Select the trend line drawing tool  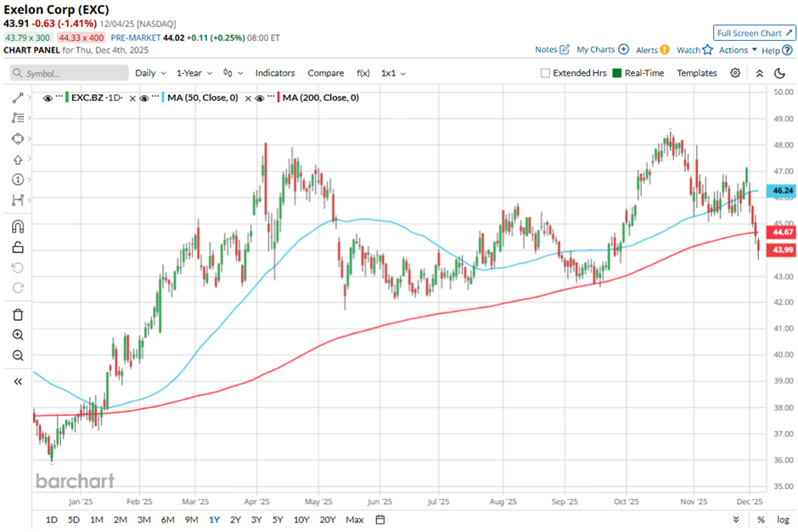pyautogui.click(x=18, y=98)
